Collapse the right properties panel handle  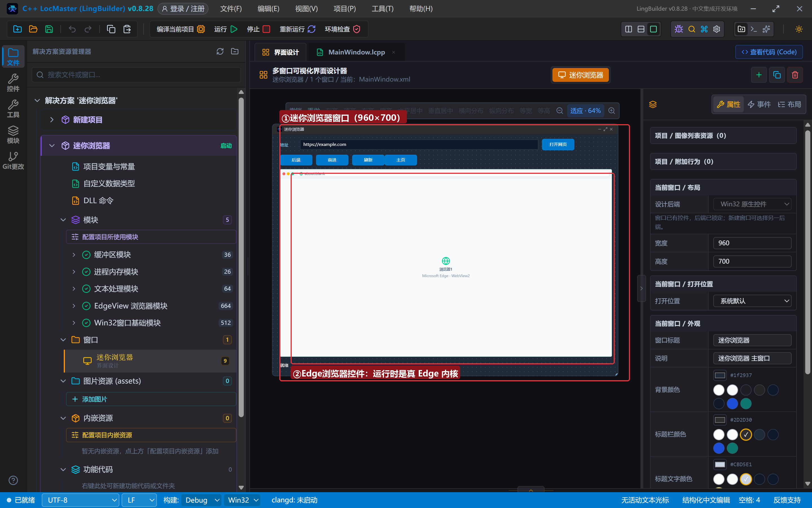(x=641, y=288)
